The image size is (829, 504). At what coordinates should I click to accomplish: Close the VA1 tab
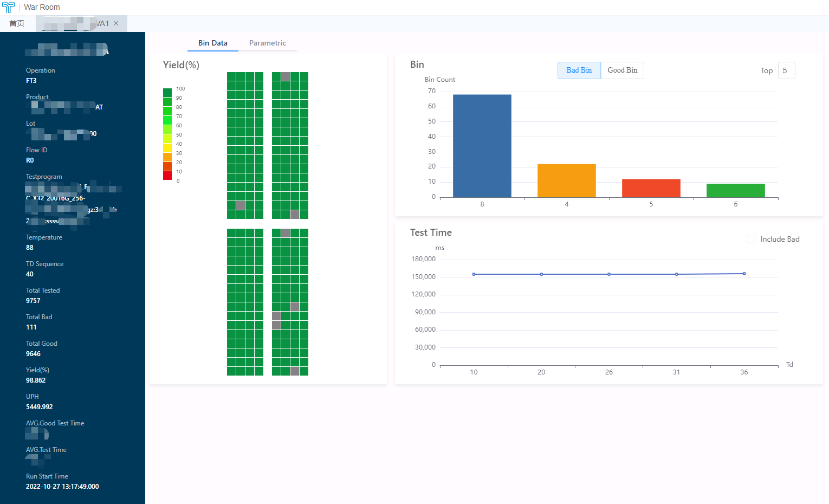[116, 23]
